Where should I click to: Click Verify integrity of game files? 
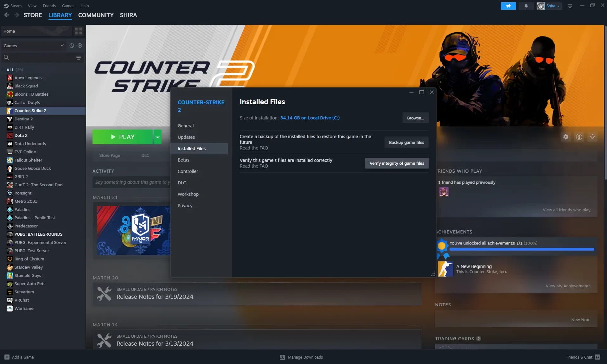point(397,163)
